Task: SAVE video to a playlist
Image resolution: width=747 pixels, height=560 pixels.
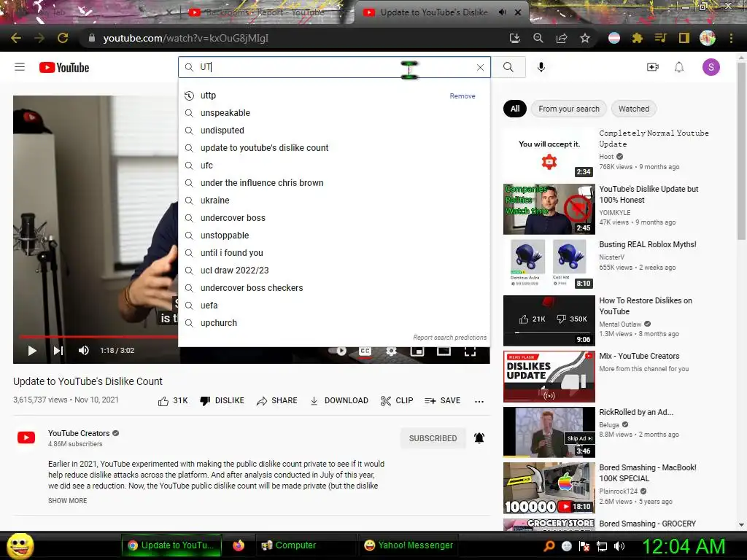Action: (x=442, y=401)
